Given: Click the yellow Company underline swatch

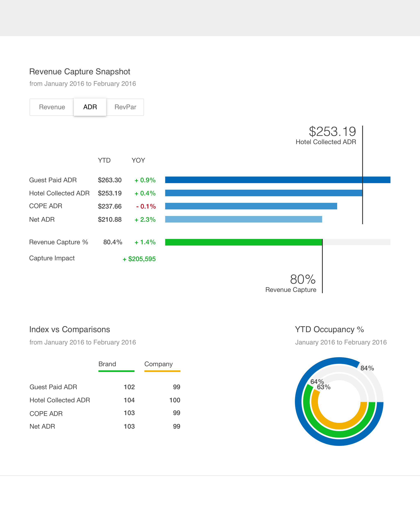Looking at the screenshot, I should click(162, 371).
